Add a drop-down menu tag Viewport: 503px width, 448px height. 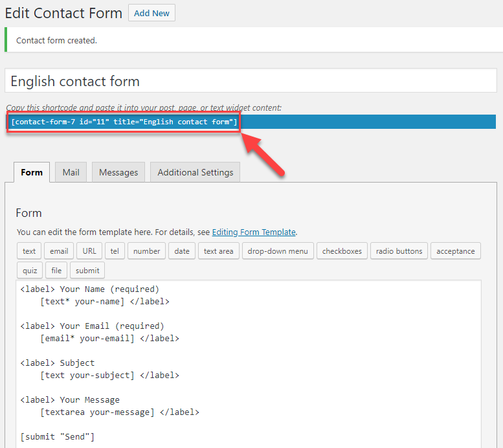278,251
